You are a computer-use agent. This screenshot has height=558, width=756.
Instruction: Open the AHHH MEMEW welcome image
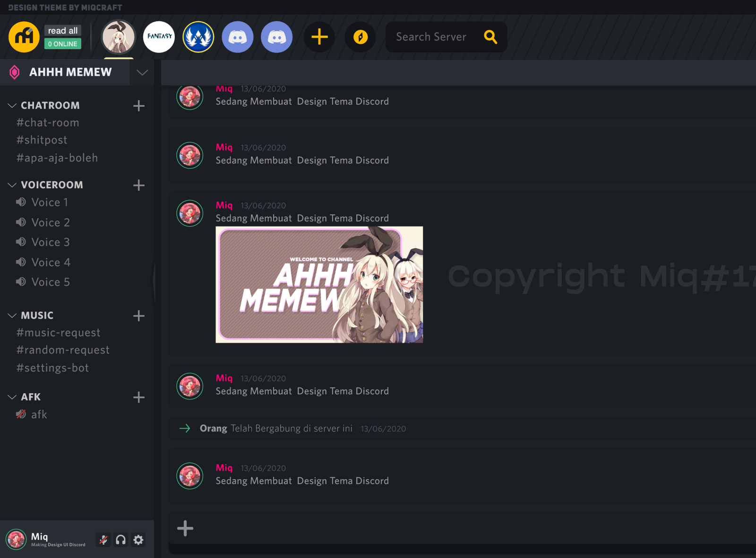(319, 285)
